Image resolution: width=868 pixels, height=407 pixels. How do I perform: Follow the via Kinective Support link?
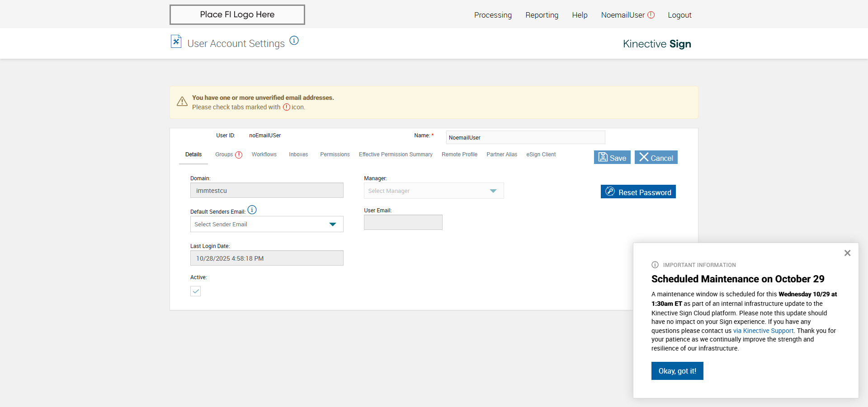point(763,331)
